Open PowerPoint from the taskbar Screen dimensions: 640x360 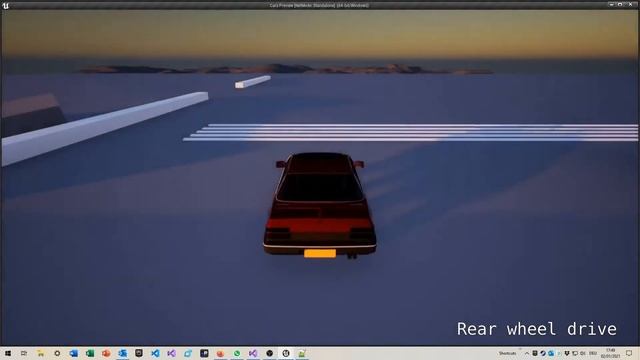tap(106, 353)
